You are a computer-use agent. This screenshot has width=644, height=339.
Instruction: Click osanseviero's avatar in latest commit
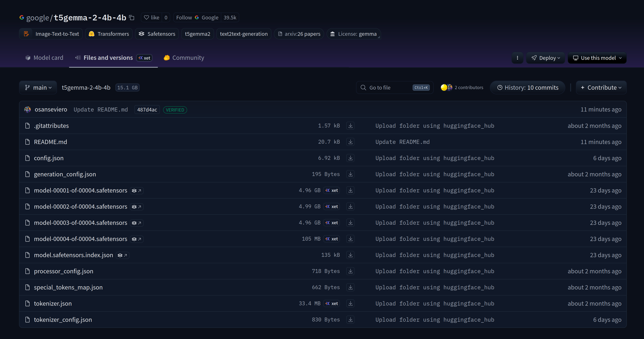point(27,109)
